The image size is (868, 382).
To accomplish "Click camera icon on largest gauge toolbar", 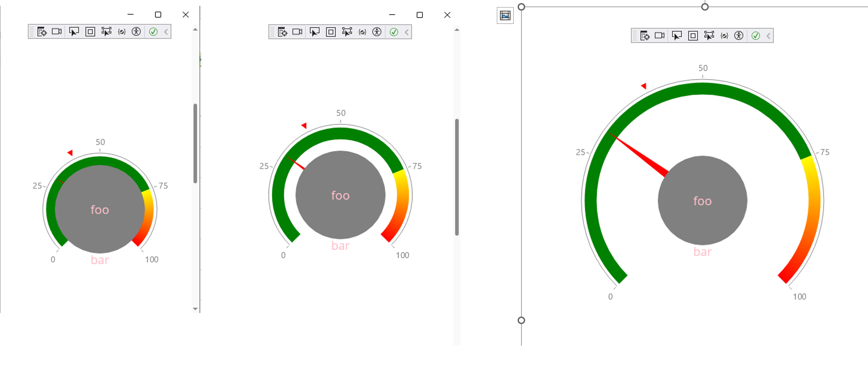I will 660,36.
